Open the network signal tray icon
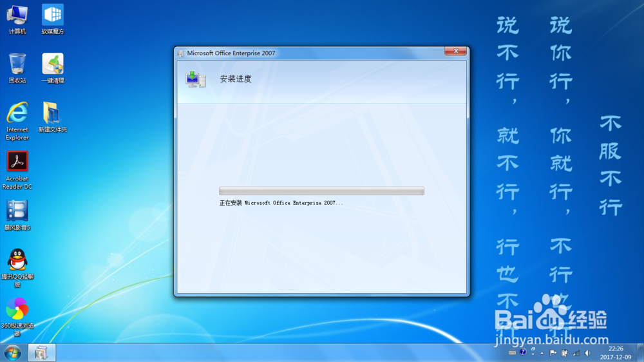Image resolution: width=644 pixels, height=362 pixels. tap(576, 353)
